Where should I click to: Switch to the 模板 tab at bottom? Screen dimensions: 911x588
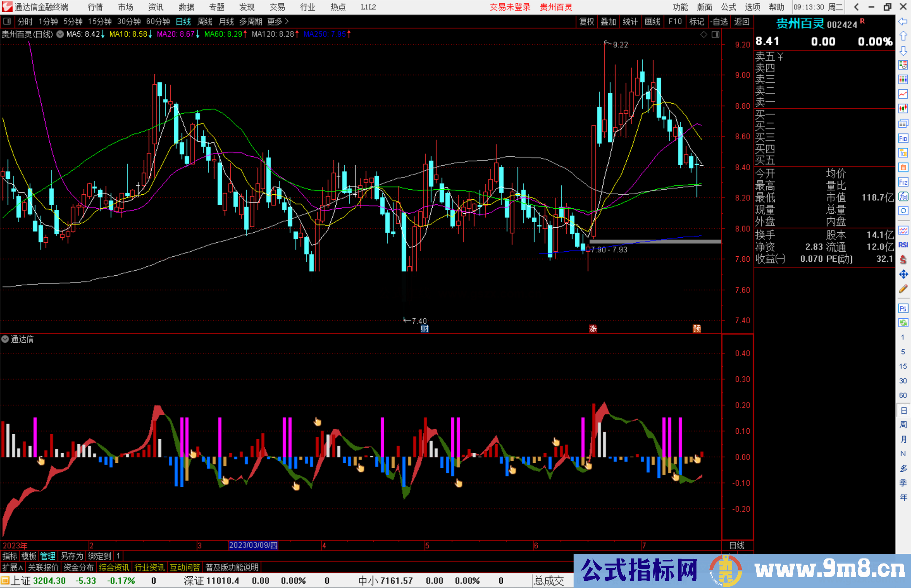pyautogui.click(x=29, y=556)
